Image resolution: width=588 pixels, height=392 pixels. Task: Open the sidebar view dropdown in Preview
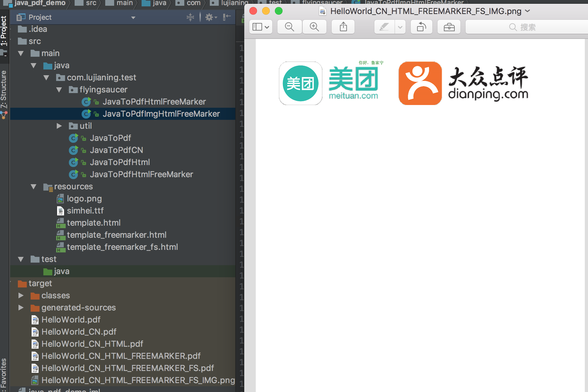coord(261,27)
